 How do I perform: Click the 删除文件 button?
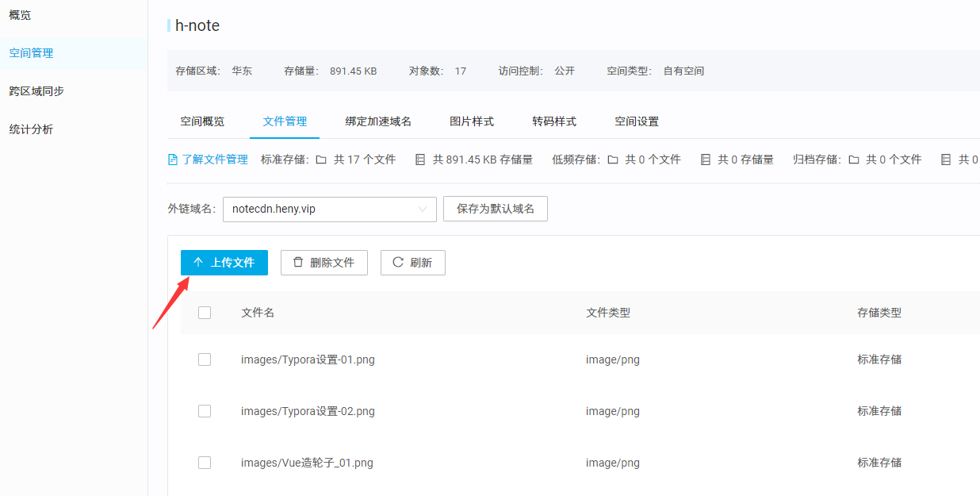(324, 263)
